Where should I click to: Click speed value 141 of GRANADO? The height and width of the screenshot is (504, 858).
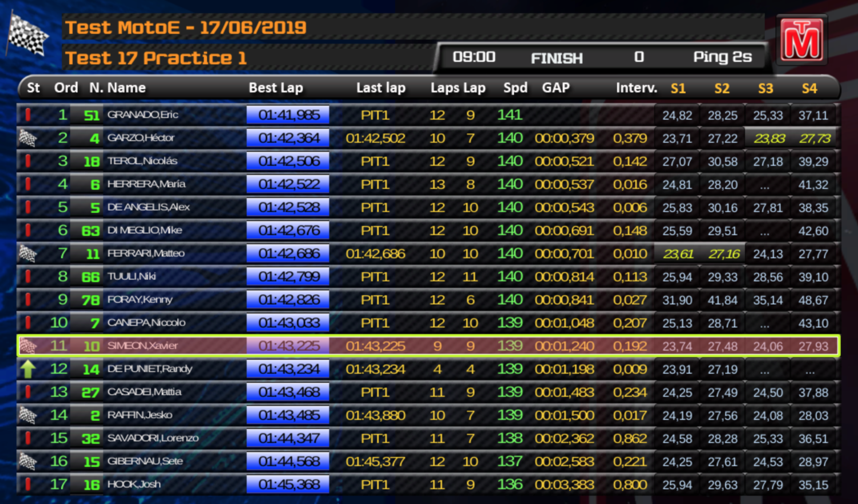[510, 115]
